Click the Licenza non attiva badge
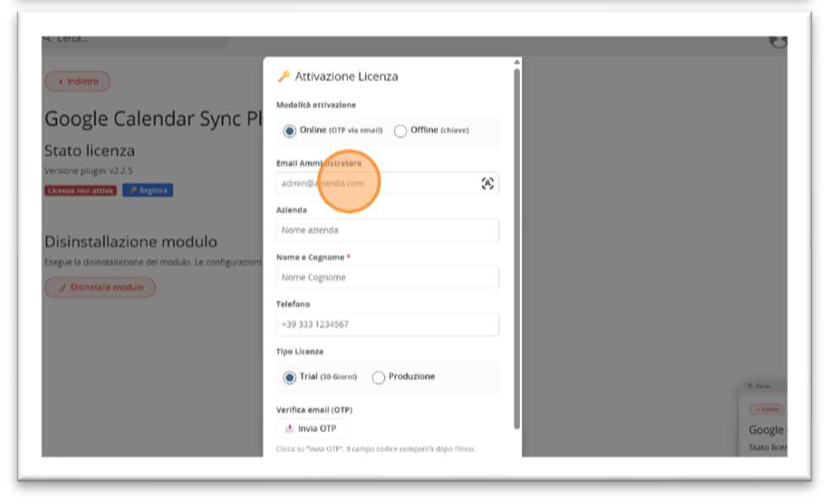This screenshot has height=504, width=829. point(80,191)
